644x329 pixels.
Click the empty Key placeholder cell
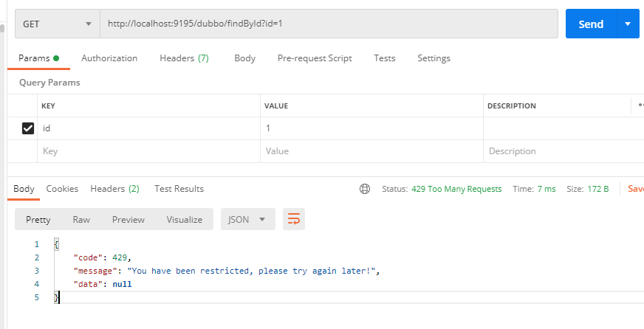point(148,151)
